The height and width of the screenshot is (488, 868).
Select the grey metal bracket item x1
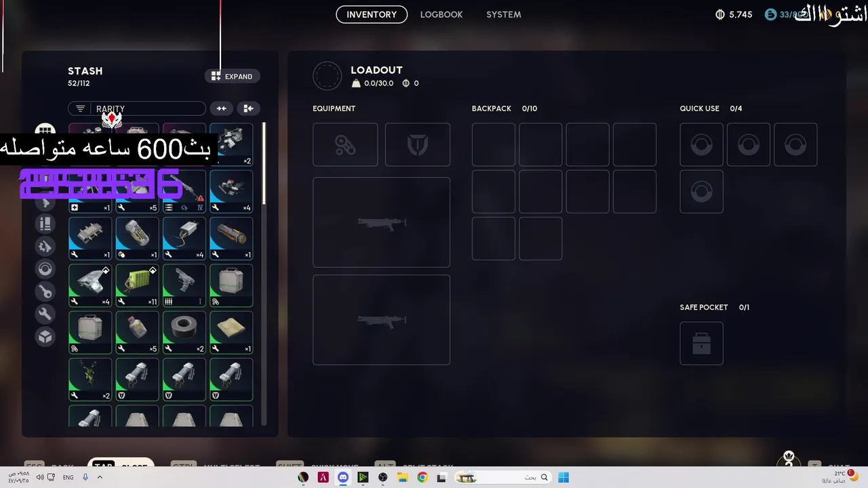90,238
